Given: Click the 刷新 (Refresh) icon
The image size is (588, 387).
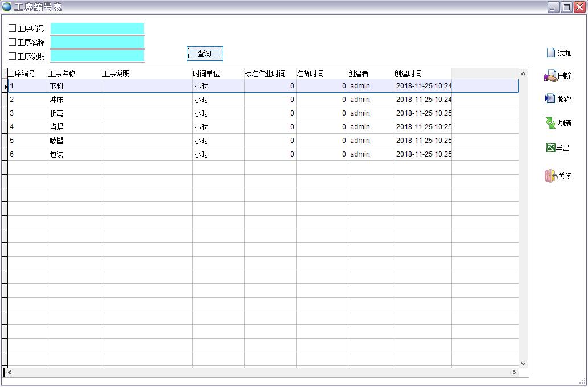Looking at the screenshot, I should 550,123.
